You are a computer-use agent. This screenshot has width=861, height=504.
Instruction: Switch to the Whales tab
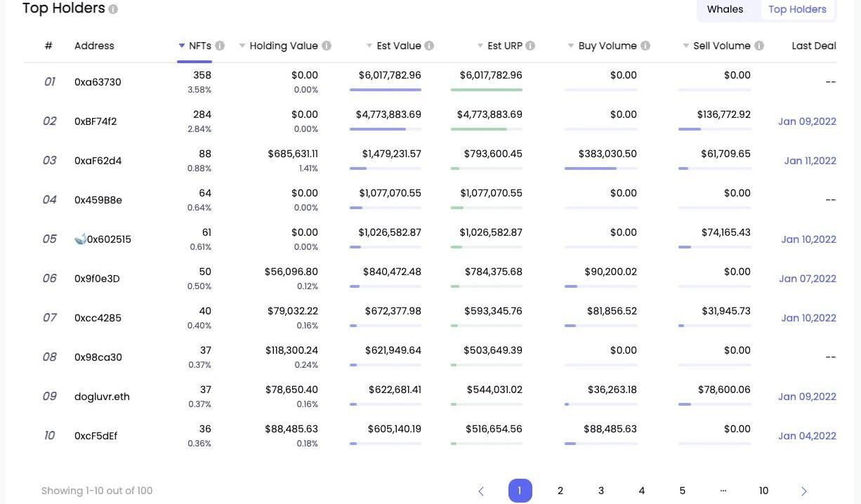tap(725, 9)
